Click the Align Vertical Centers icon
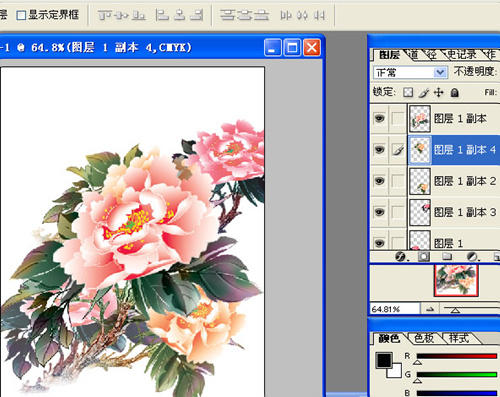Viewport: 500px width, 397px height. [122, 15]
